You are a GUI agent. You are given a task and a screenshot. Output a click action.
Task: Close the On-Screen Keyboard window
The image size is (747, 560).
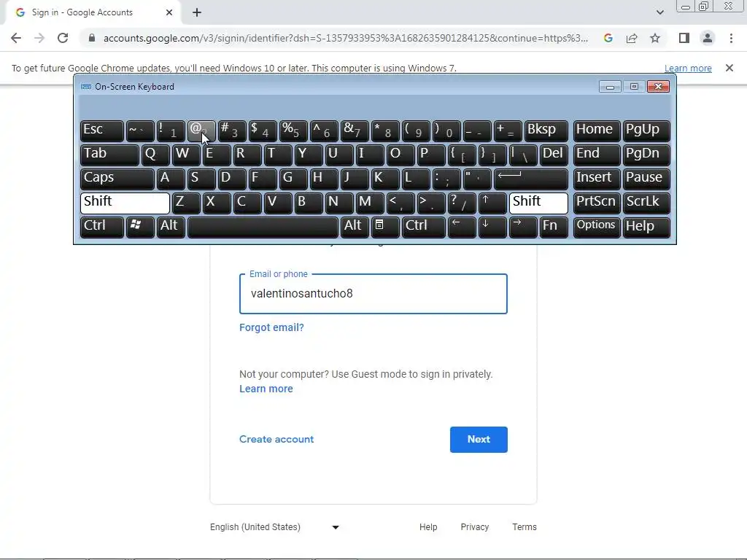(x=659, y=87)
